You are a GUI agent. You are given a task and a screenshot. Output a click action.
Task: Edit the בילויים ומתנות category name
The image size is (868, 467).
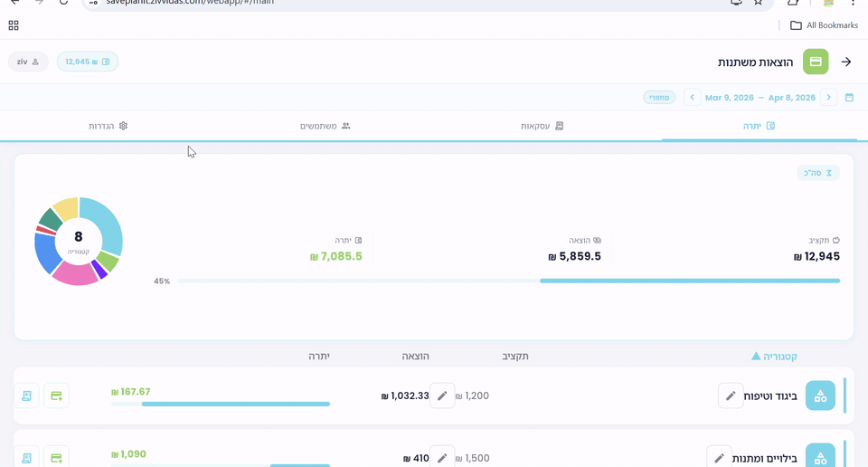pos(719,458)
